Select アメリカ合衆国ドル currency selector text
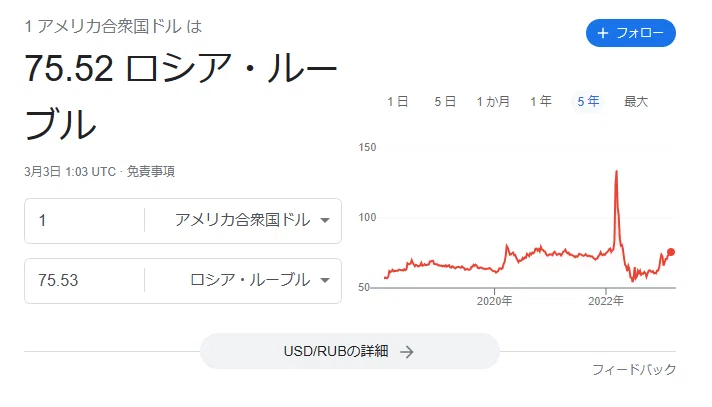This screenshot has width=712, height=407. point(242,220)
